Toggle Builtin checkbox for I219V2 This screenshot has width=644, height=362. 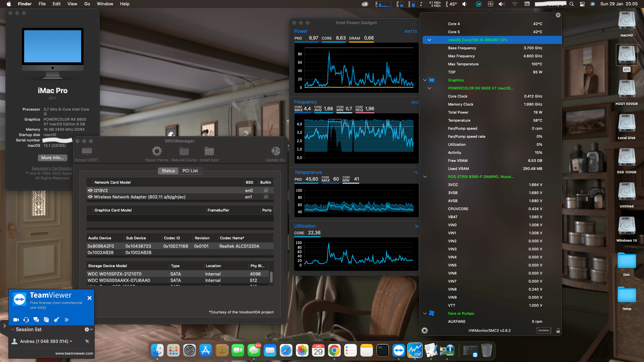point(266,190)
